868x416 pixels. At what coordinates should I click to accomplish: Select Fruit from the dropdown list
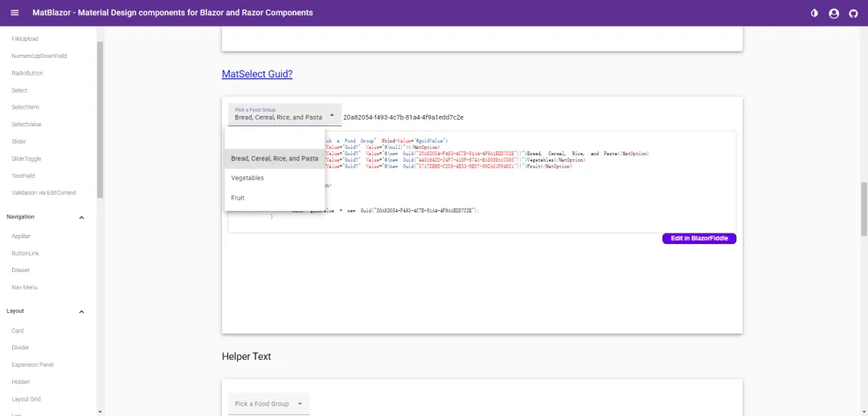click(x=238, y=198)
